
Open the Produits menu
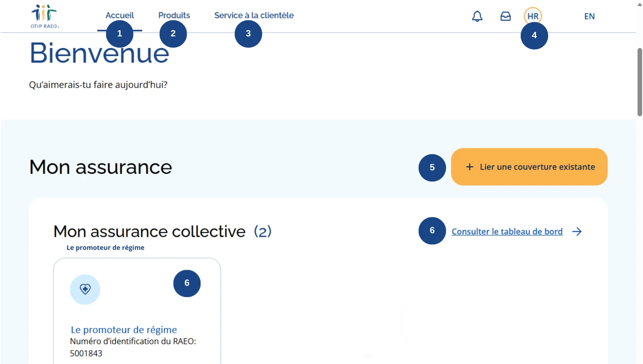tap(174, 15)
